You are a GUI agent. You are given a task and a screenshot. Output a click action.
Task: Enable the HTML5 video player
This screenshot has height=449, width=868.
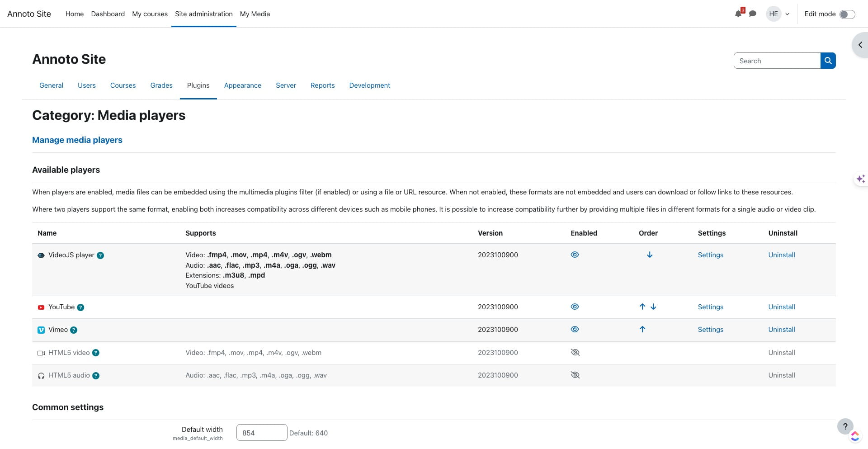pyautogui.click(x=575, y=353)
